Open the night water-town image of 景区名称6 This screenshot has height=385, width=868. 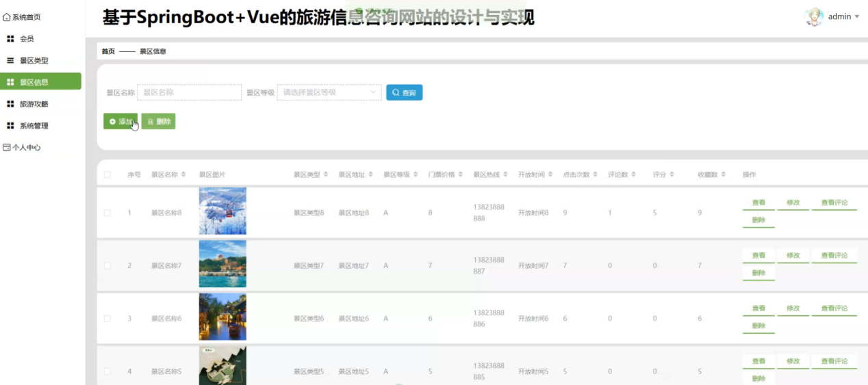pos(222,317)
